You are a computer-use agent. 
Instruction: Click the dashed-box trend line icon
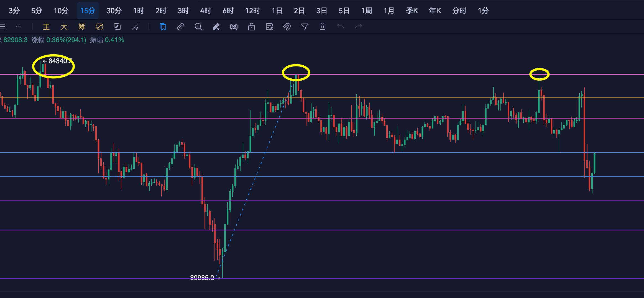click(99, 27)
